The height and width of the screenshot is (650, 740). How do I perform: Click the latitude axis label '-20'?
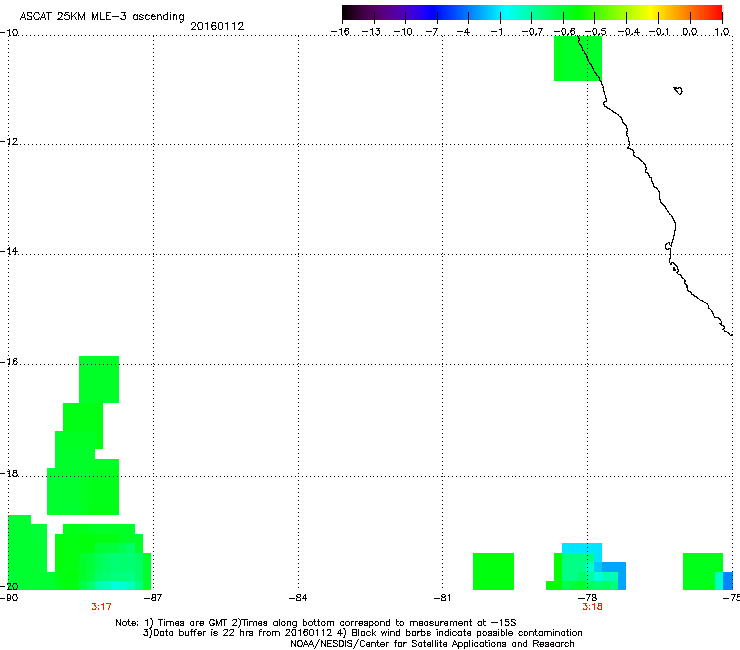coord(9,586)
